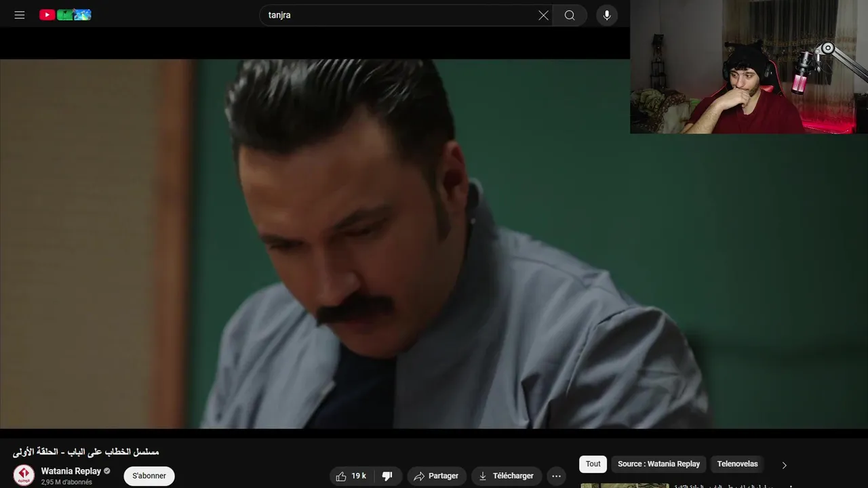Open the Watania Replay channel name link
The height and width of the screenshot is (488, 868).
click(71, 471)
